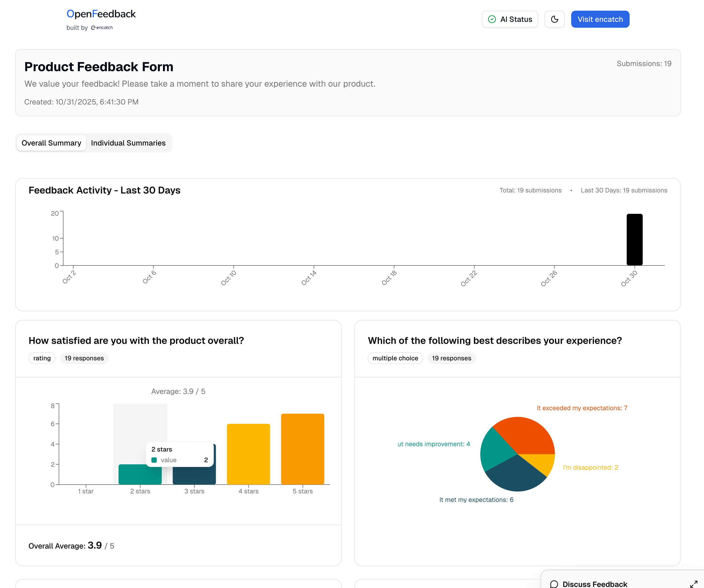Toggle dark mode moon icon
Image resolution: width=704 pixels, height=588 pixels.
click(554, 19)
